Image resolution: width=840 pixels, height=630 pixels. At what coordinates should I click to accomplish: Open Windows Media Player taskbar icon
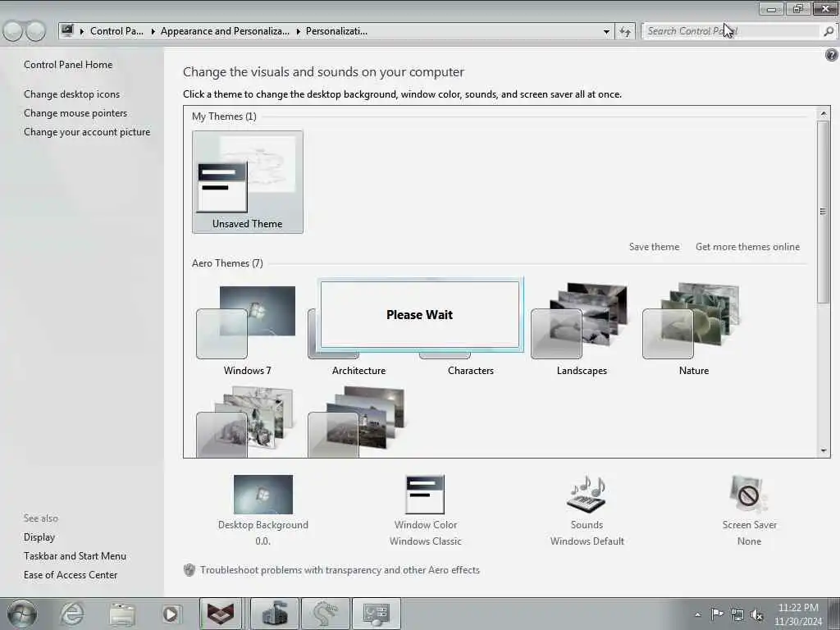point(171,614)
